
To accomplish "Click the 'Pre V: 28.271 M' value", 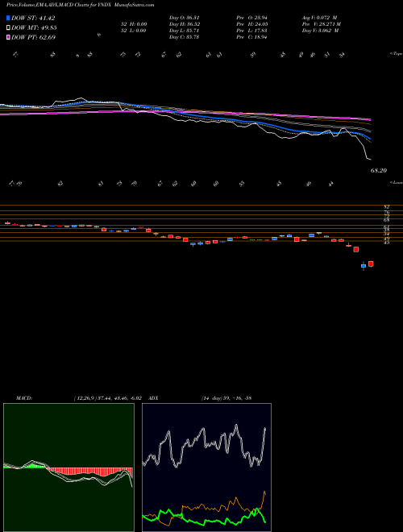I will 322,24.
